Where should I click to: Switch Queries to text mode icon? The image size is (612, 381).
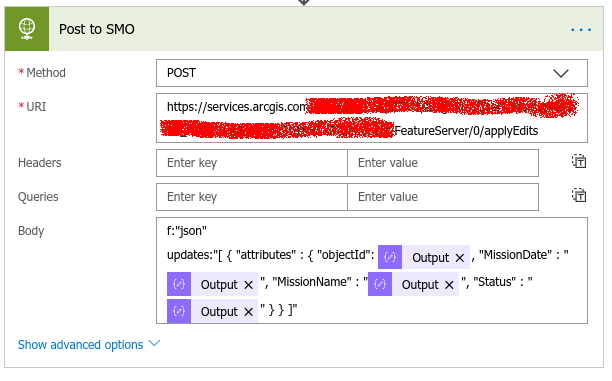point(579,195)
